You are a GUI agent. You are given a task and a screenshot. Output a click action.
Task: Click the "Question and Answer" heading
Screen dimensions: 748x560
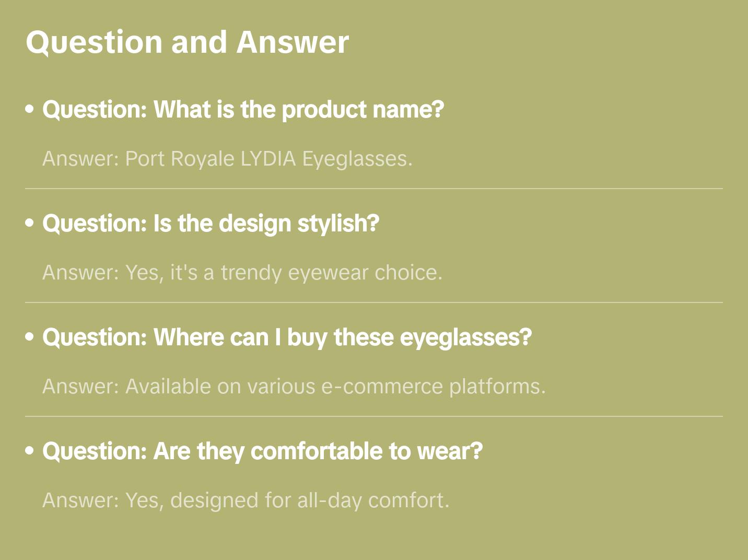pos(187,42)
